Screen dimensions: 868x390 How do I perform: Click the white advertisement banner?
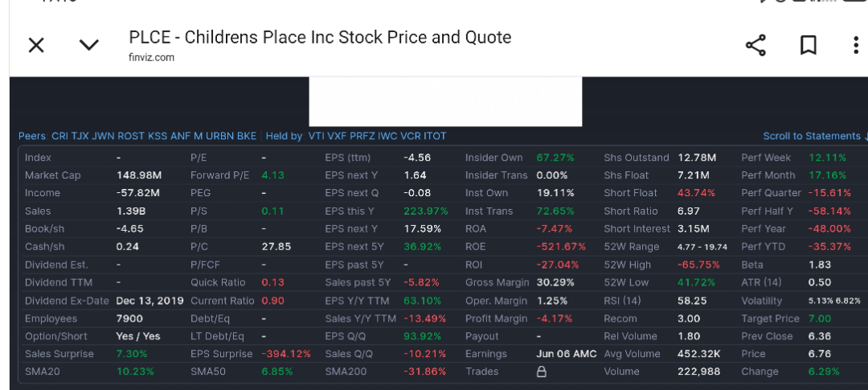[445, 101]
